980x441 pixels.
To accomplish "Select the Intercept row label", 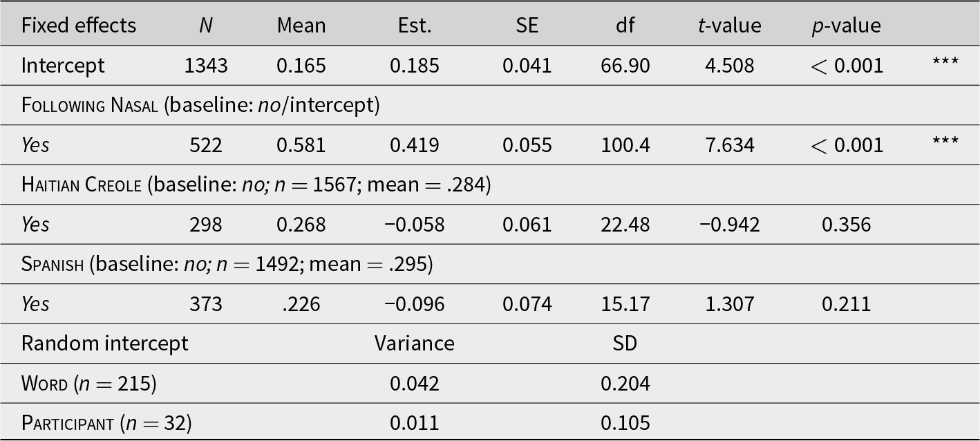I will point(63,66).
